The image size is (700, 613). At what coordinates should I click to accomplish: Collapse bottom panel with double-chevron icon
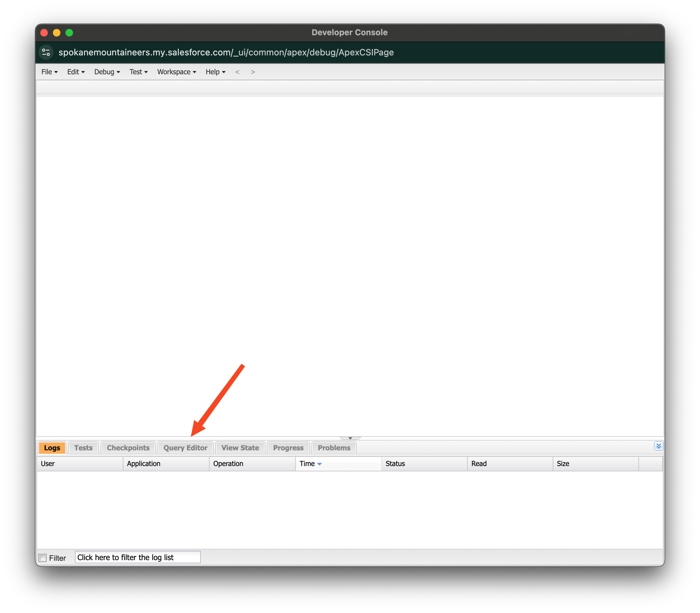click(x=658, y=446)
